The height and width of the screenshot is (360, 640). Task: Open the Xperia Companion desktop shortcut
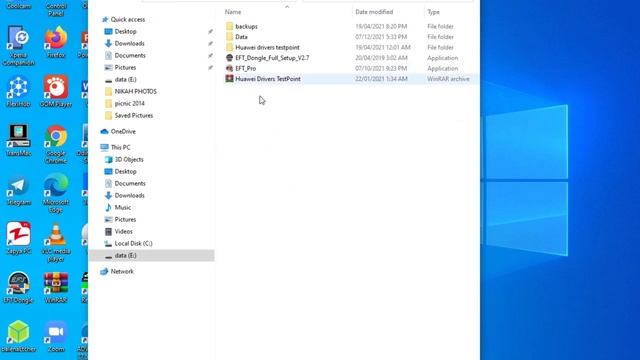coord(18,45)
